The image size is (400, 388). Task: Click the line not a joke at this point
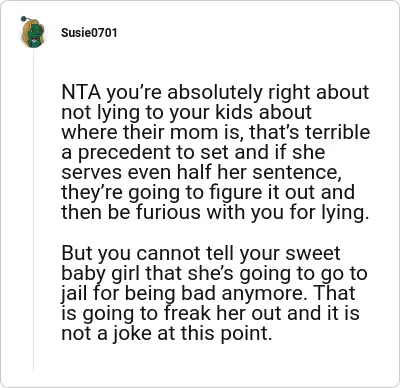[167, 333]
